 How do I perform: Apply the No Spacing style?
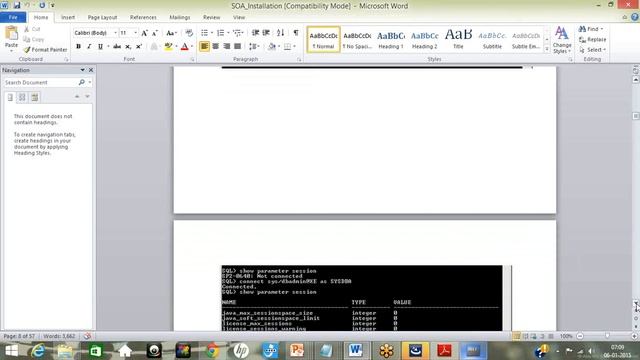click(x=357, y=40)
